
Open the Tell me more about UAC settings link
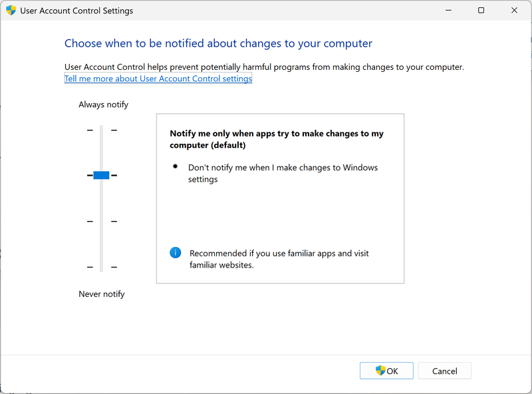point(158,79)
